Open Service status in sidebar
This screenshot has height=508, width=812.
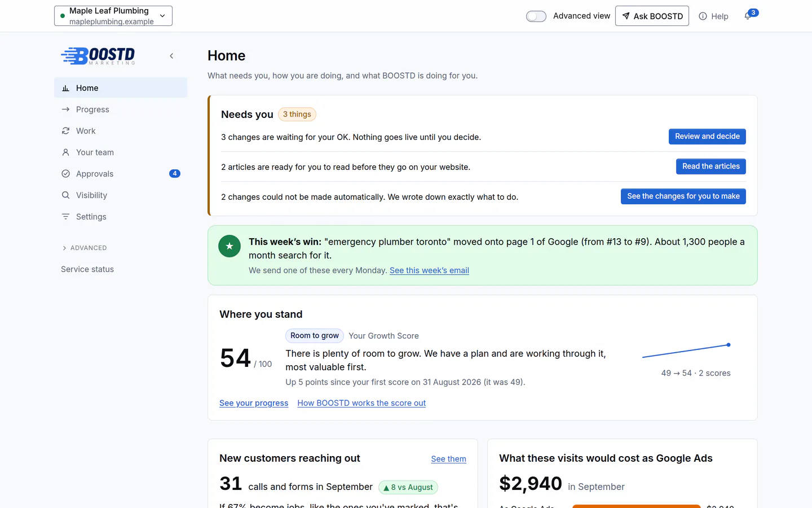point(87,269)
